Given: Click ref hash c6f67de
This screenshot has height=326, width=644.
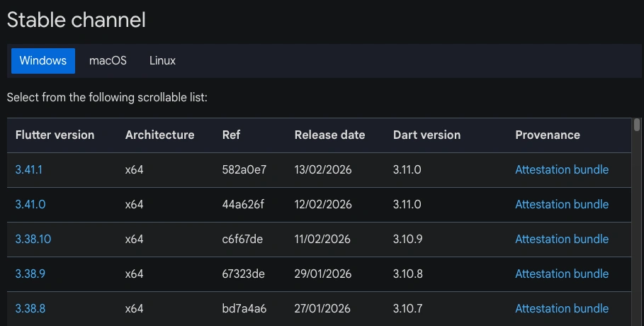Looking at the screenshot, I should [x=242, y=240].
